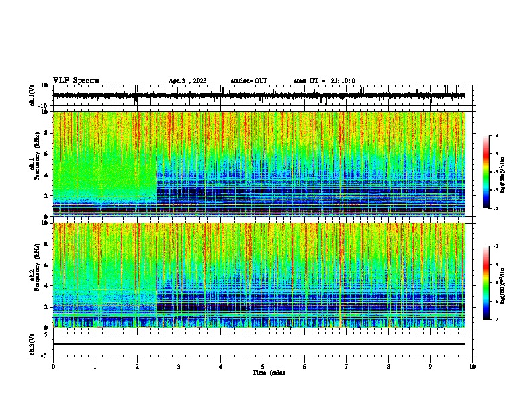Click the 'Time (min)' axis title

click(x=269, y=373)
